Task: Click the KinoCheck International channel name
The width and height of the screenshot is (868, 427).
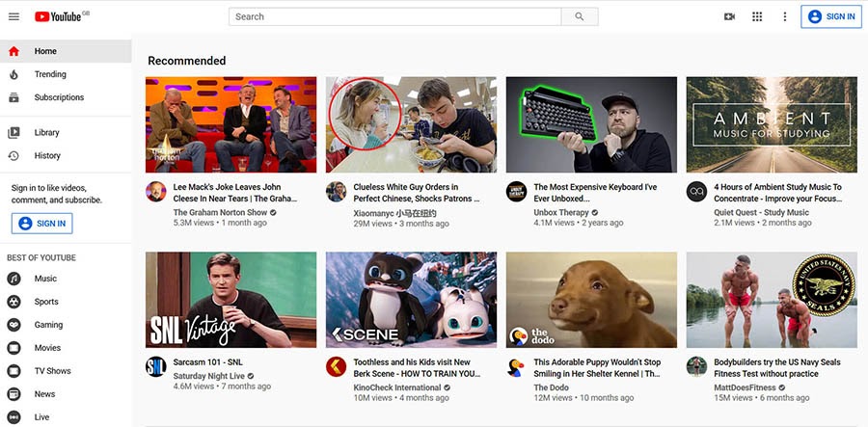Action: (x=397, y=387)
